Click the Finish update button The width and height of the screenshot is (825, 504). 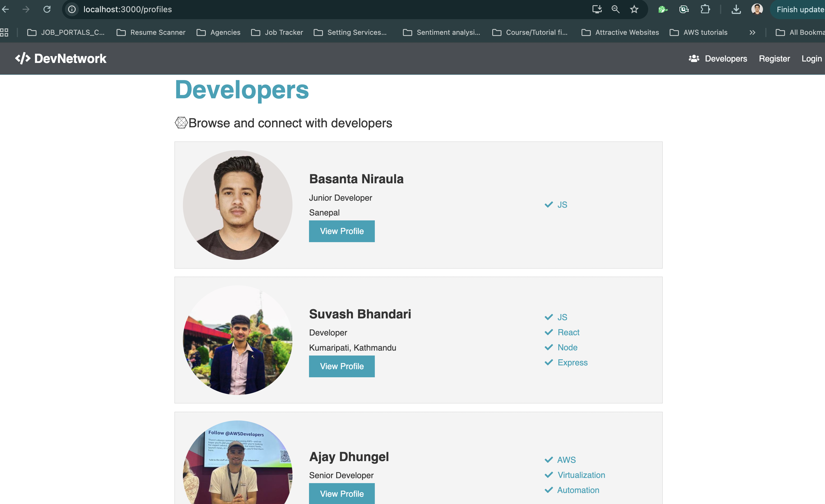800,9
